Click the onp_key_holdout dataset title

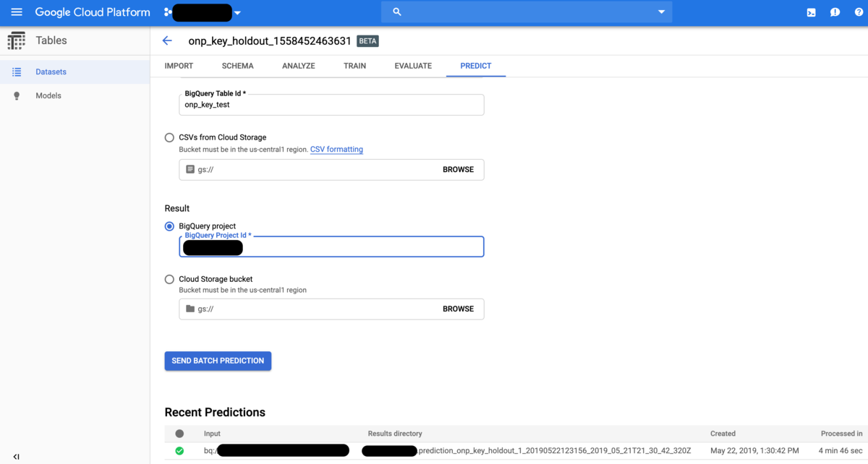270,41
